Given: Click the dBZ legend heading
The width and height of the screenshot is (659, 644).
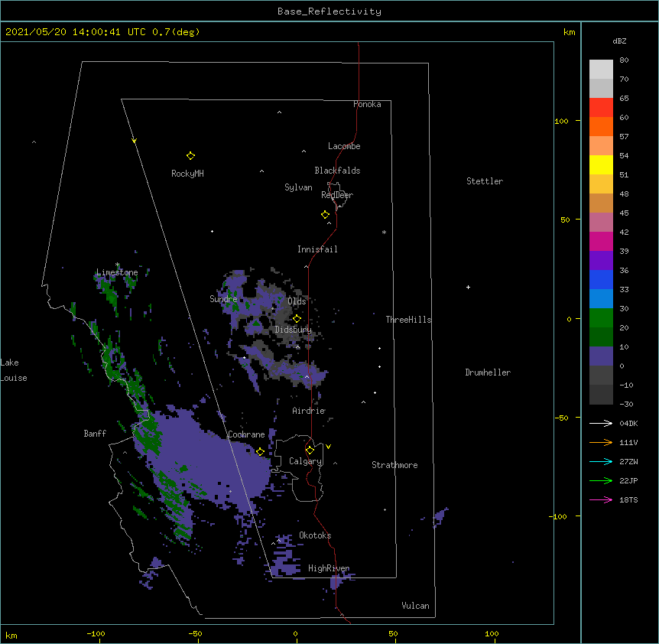Looking at the screenshot, I should point(619,41).
